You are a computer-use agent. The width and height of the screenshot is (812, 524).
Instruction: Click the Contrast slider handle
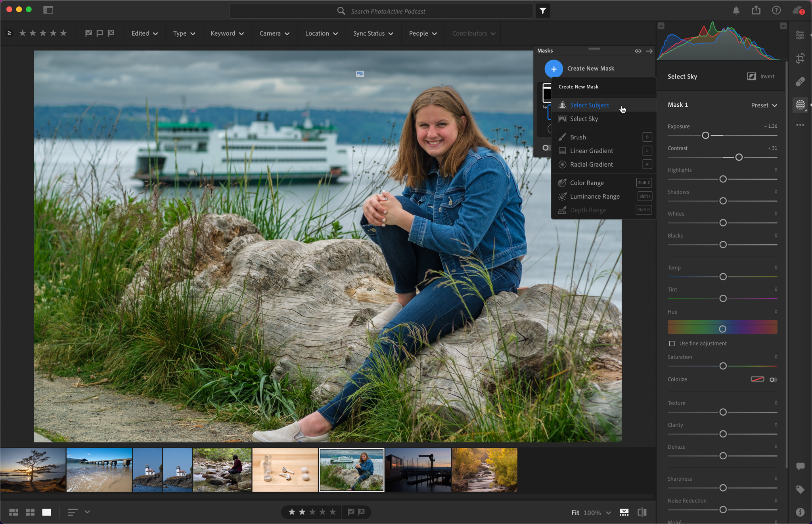pos(739,157)
